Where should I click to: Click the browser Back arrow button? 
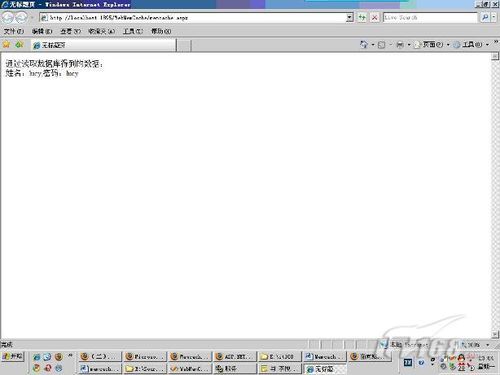tap(8, 17)
